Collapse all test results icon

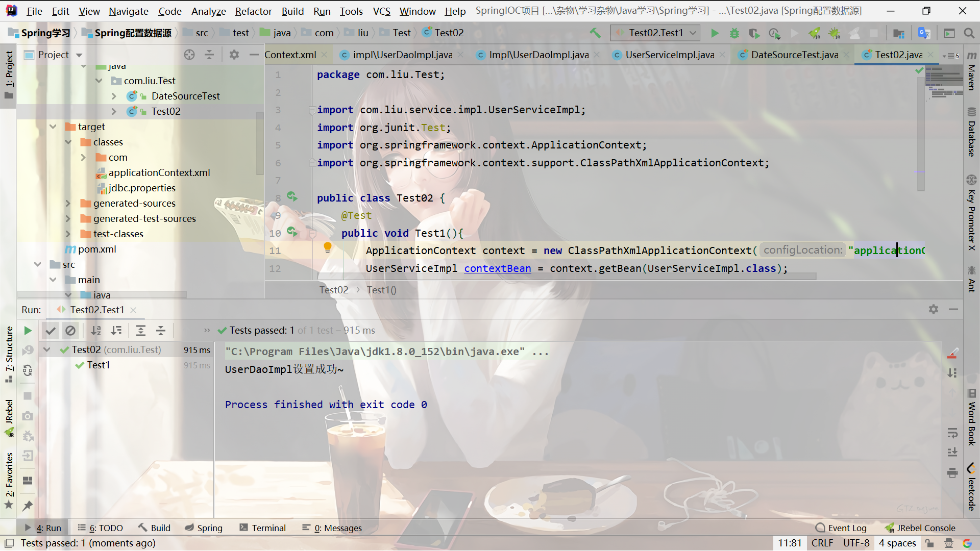point(161,331)
